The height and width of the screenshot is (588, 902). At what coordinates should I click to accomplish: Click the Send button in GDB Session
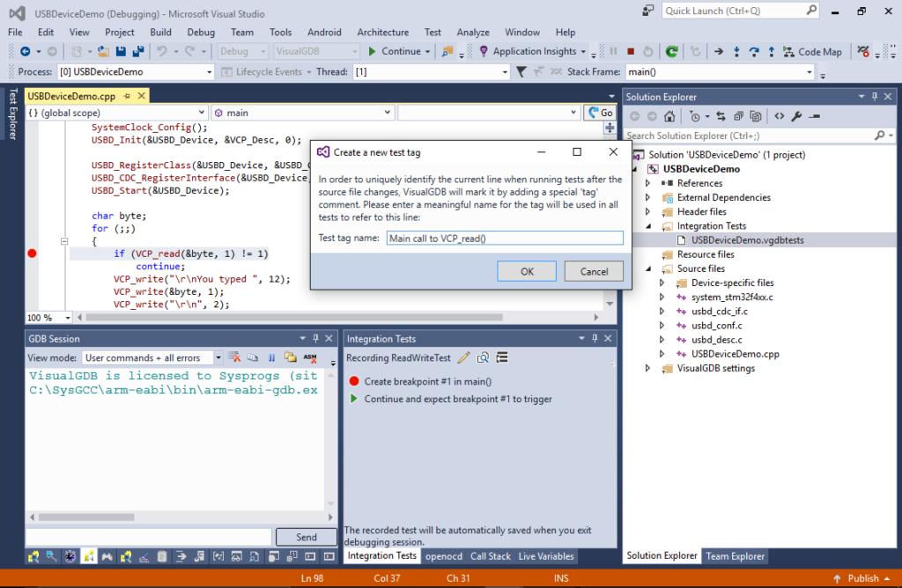click(306, 536)
